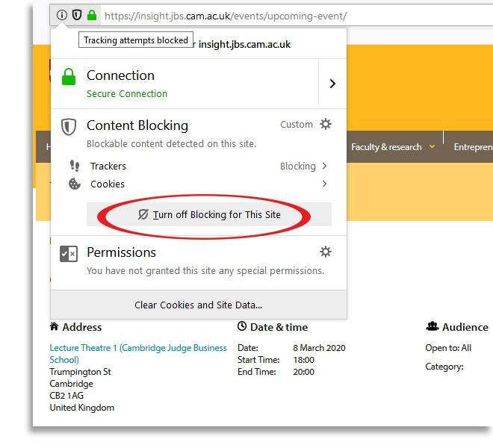Open Content Blocking settings gear next to Custom
This screenshot has width=493, height=448.
[x=326, y=124]
